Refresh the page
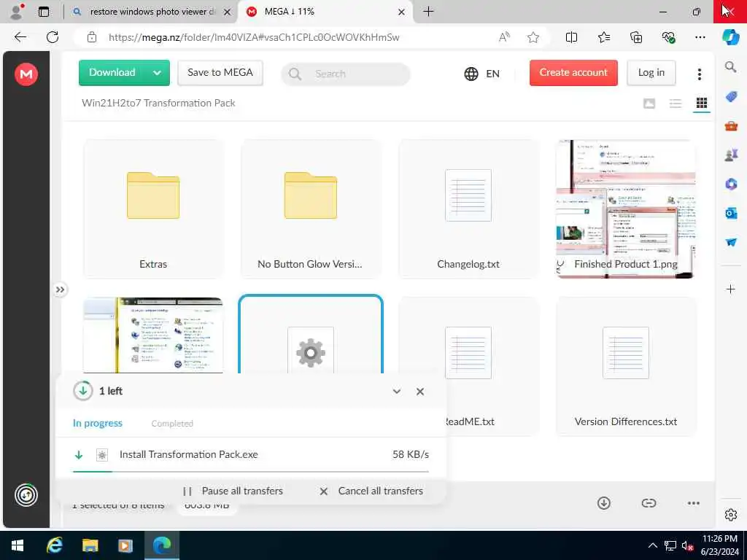Viewport: 747px width, 560px height. click(x=53, y=37)
